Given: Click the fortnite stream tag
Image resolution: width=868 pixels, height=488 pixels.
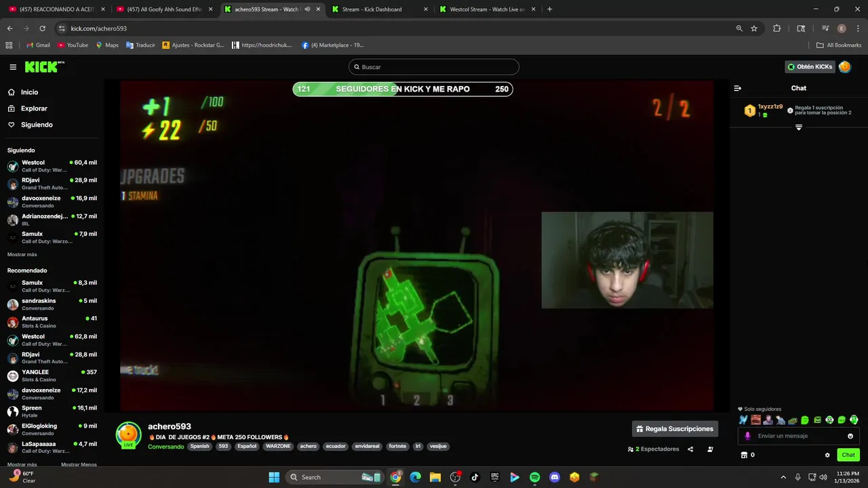Looking at the screenshot, I should [x=397, y=446].
